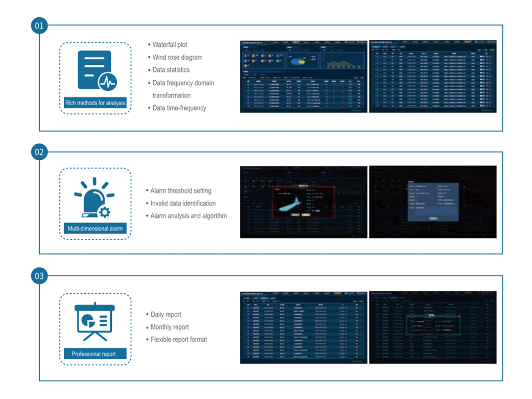Viewport: 532px width, 399px height.
Task: Click the Flexible report format text
Action: pyautogui.click(x=179, y=339)
